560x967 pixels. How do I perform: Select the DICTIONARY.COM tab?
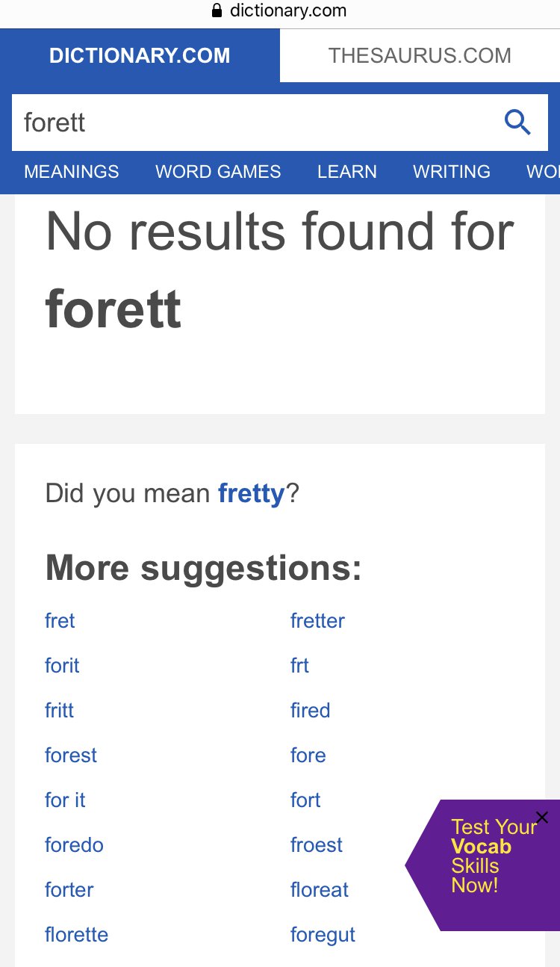(140, 55)
